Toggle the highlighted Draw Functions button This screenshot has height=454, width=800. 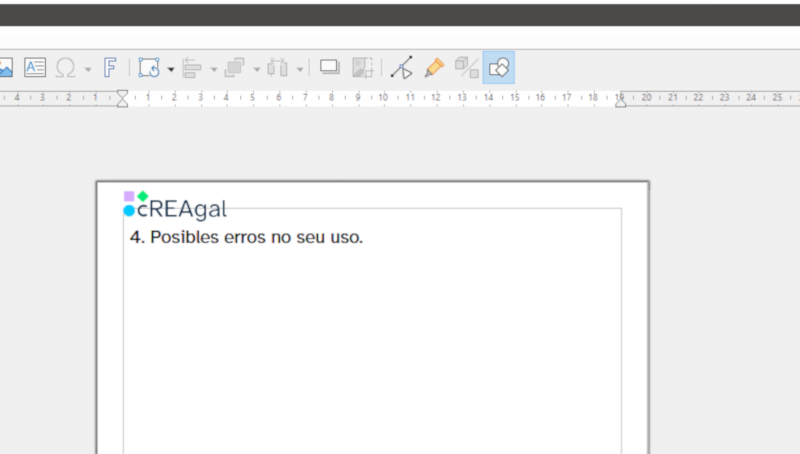[x=499, y=68]
